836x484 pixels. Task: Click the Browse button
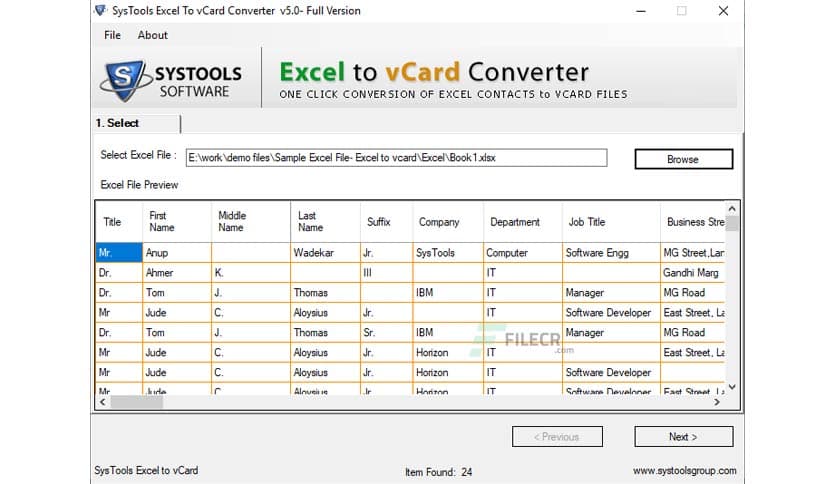tap(684, 159)
